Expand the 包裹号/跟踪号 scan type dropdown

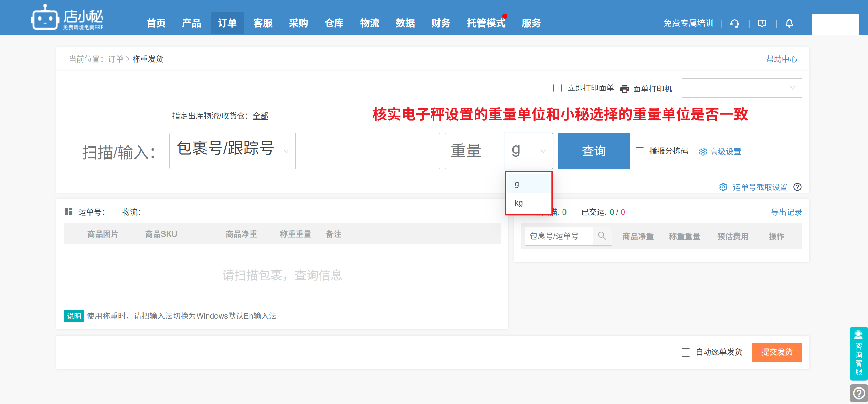tap(232, 151)
